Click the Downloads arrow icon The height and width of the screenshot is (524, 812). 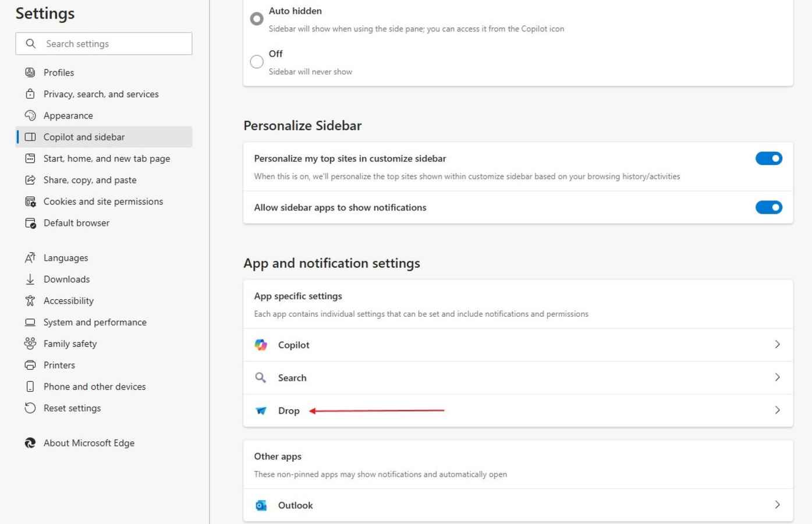click(30, 279)
